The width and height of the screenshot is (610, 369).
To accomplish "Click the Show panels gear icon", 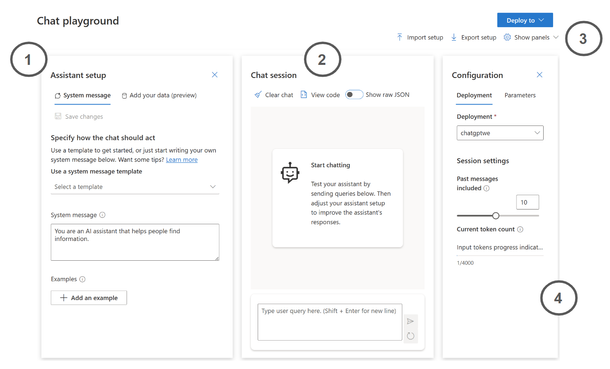I will click(x=507, y=37).
